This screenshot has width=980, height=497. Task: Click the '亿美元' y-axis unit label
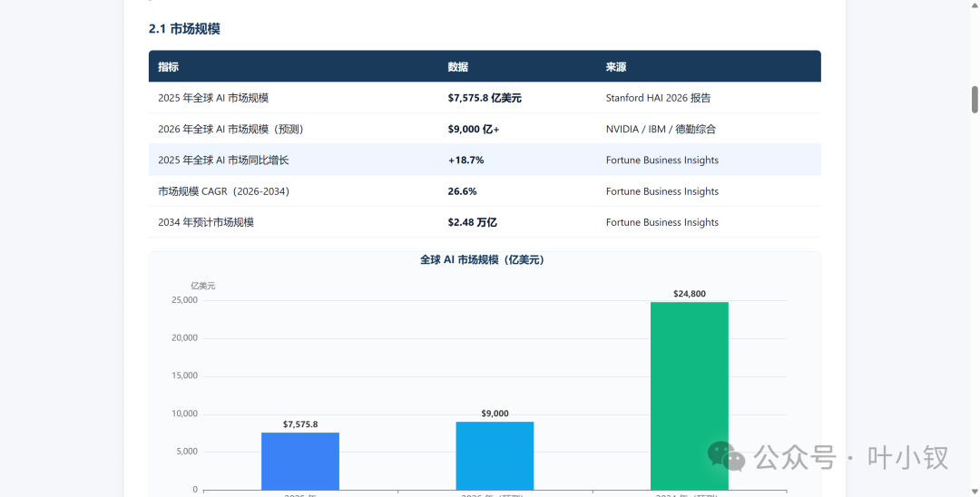pyautogui.click(x=203, y=286)
